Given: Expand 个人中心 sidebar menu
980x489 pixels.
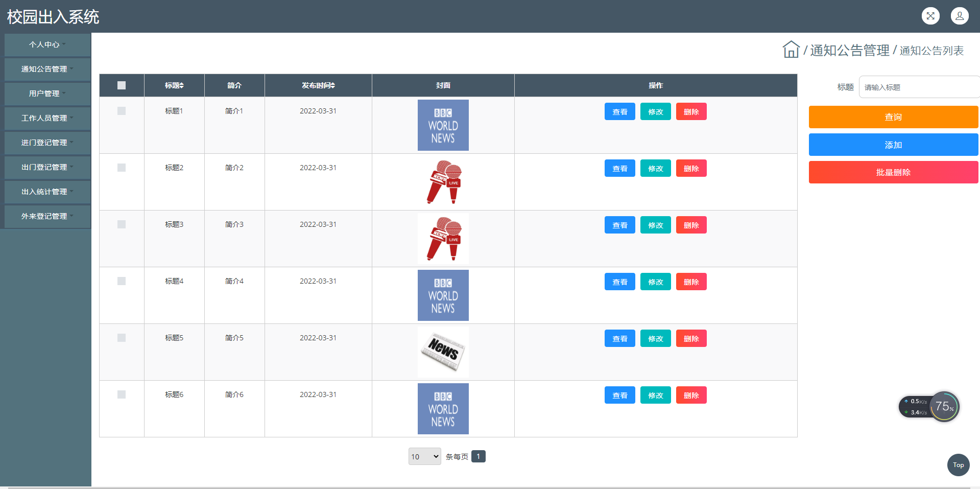Looking at the screenshot, I should pyautogui.click(x=47, y=45).
